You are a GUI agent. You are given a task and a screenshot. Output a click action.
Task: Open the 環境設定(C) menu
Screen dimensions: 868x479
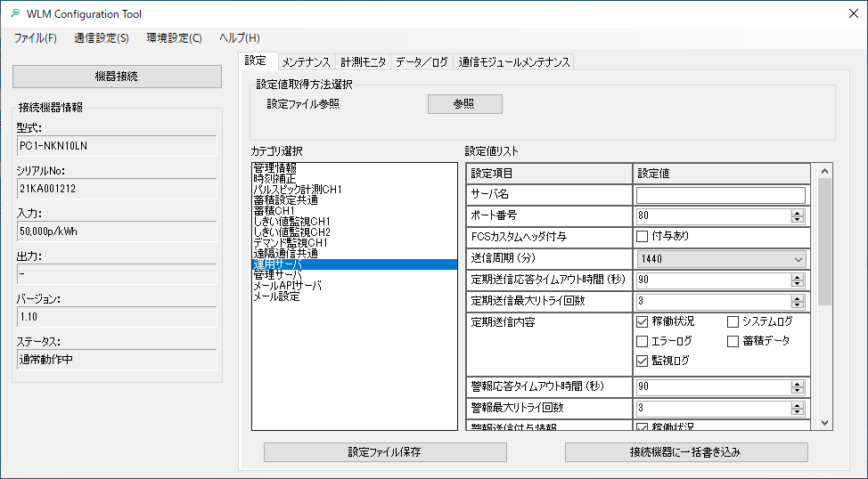click(x=174, y=38)
